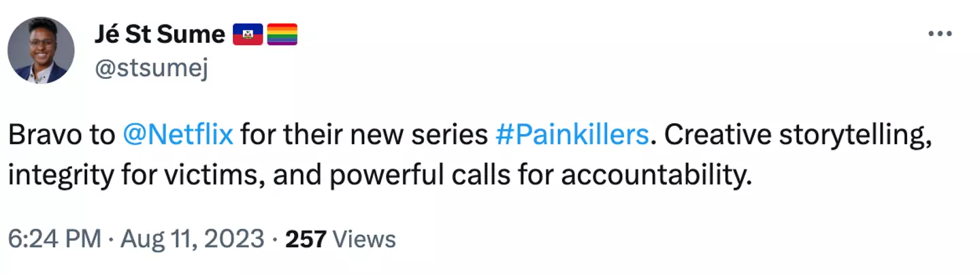Click the display name Jé St Sume

(160, 33)
